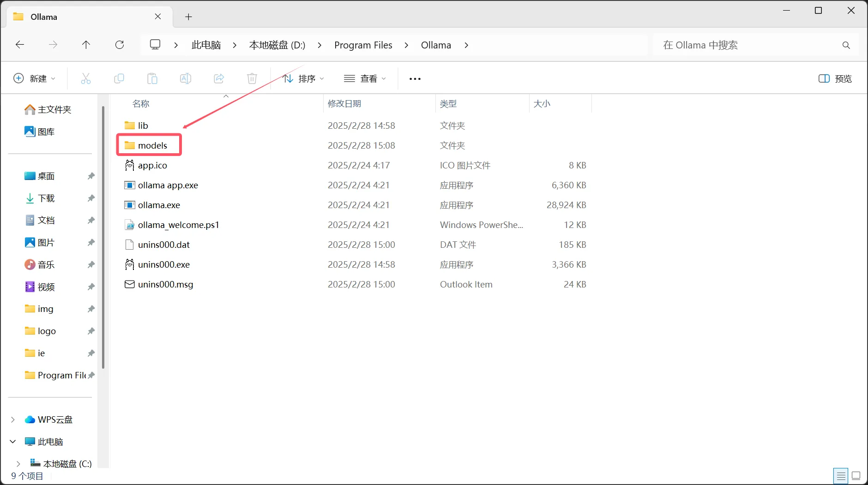
Task: Open Documents (文档) in sidebar
Action: tap(40, 220)
